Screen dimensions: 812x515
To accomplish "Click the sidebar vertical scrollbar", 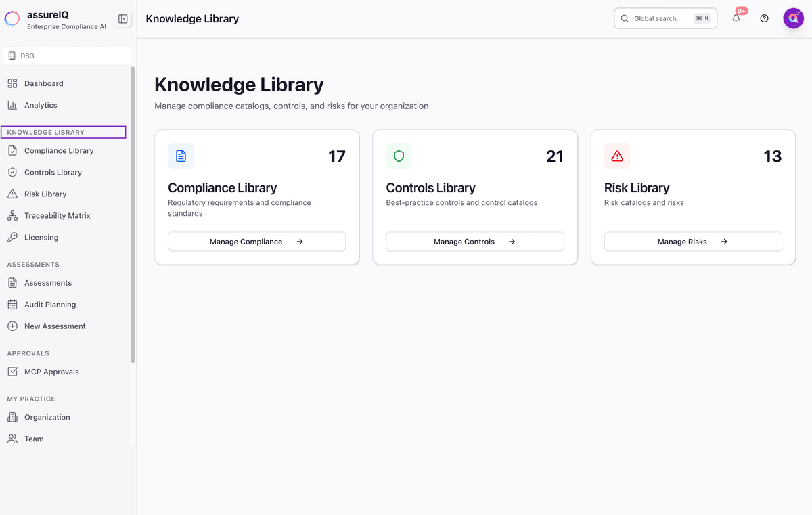I will click(x=133, y=215).
